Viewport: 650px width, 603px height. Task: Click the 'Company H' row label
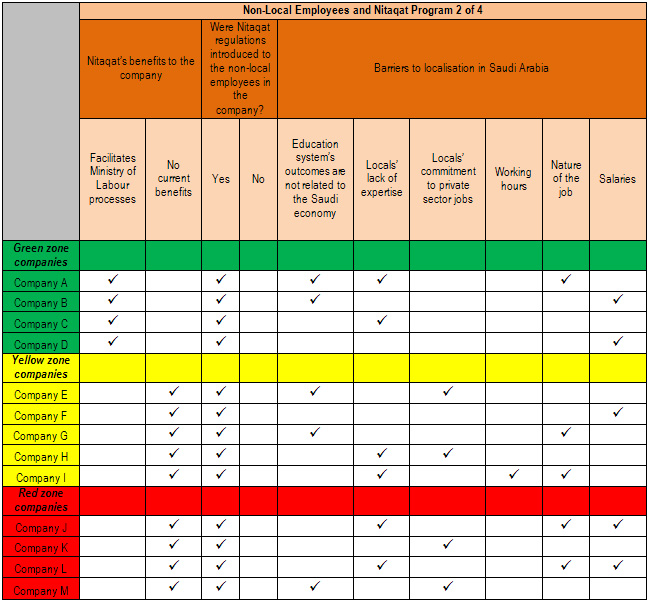tap(41, 457)
